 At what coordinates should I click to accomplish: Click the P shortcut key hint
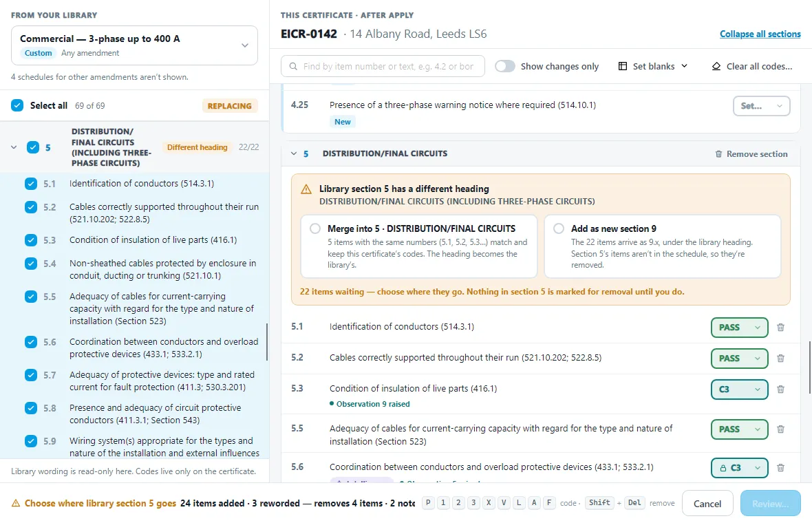point(428,503)
